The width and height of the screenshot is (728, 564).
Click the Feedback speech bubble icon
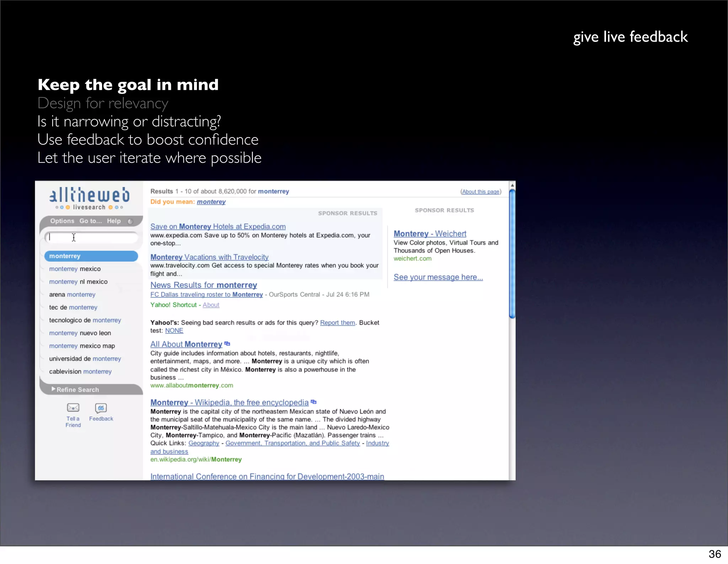coord(101,408)
